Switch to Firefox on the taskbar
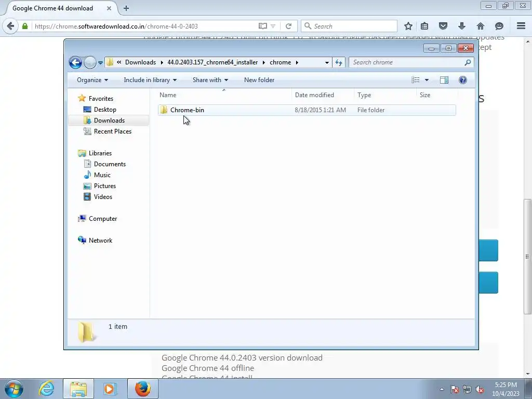532x399 pixels. coord(142,389)
